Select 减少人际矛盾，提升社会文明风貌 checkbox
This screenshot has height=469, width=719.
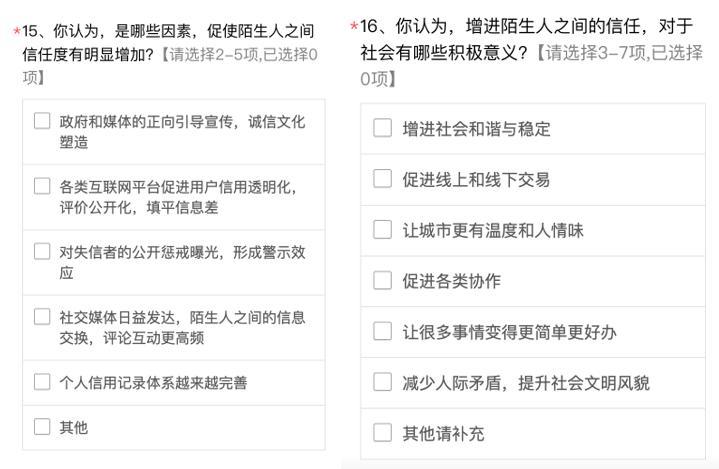pyautogui.click(x=382, y=382)
